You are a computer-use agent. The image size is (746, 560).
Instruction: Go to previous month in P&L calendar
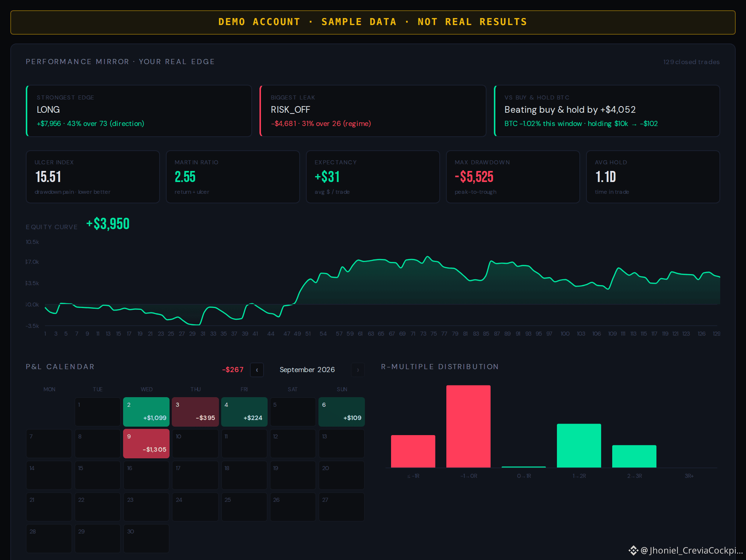[257, 370]
